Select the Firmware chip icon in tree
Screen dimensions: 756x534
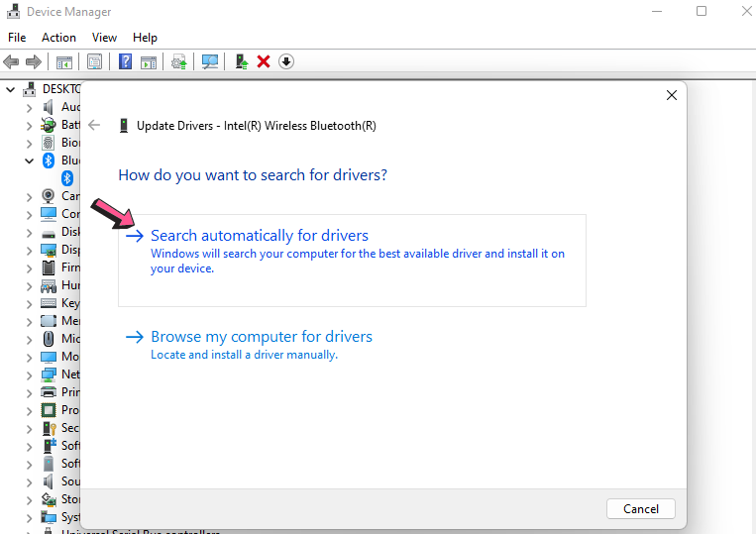pos(49,267)
